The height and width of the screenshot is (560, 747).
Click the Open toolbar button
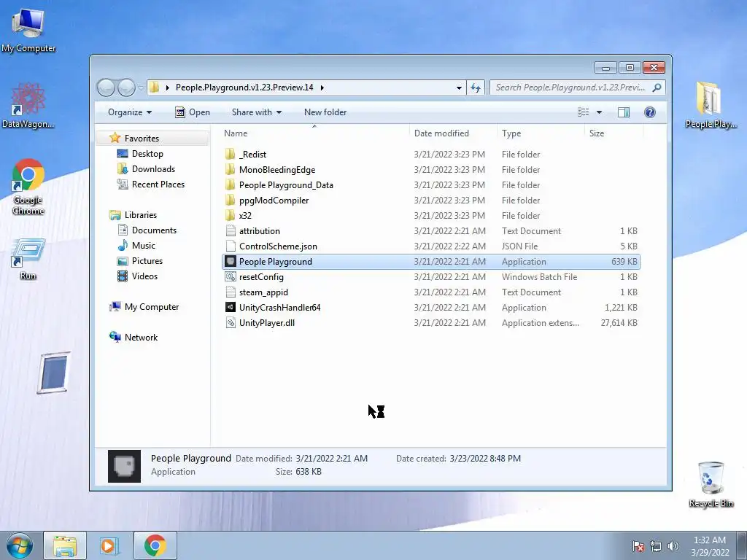point(193,112)
